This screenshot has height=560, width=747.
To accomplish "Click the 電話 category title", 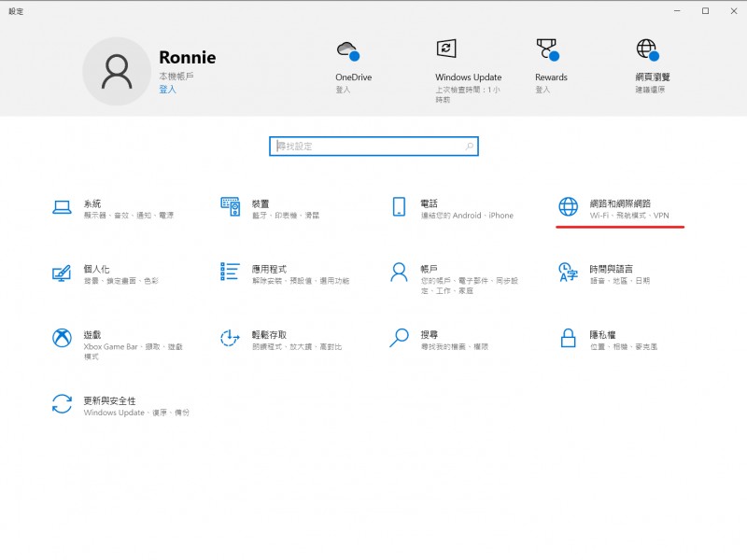I will point(430,203).
